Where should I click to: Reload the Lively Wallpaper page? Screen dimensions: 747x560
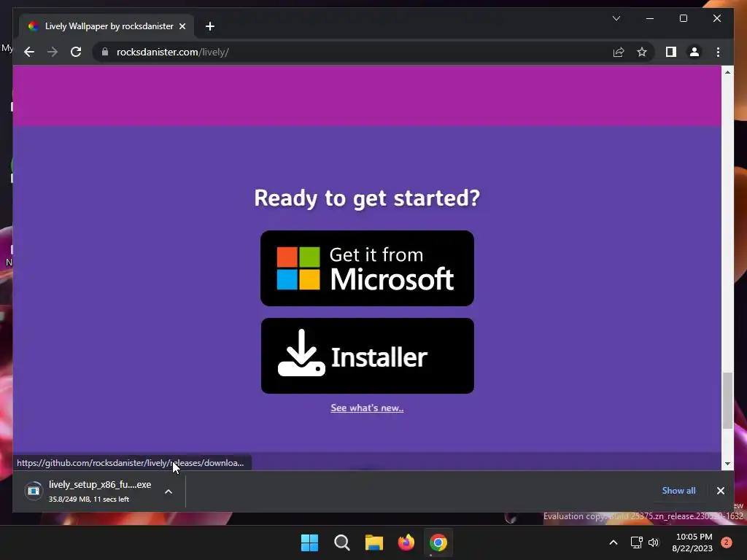click(76, 52)
